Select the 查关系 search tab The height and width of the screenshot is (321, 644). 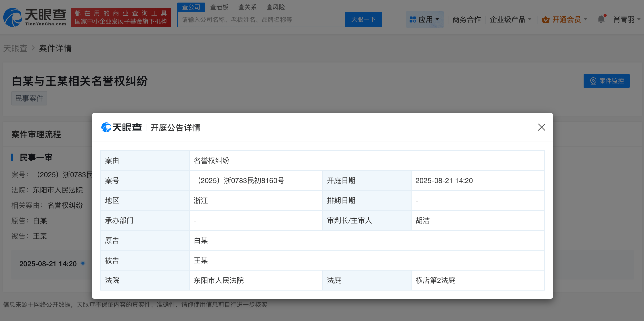[x=247, y=7]
